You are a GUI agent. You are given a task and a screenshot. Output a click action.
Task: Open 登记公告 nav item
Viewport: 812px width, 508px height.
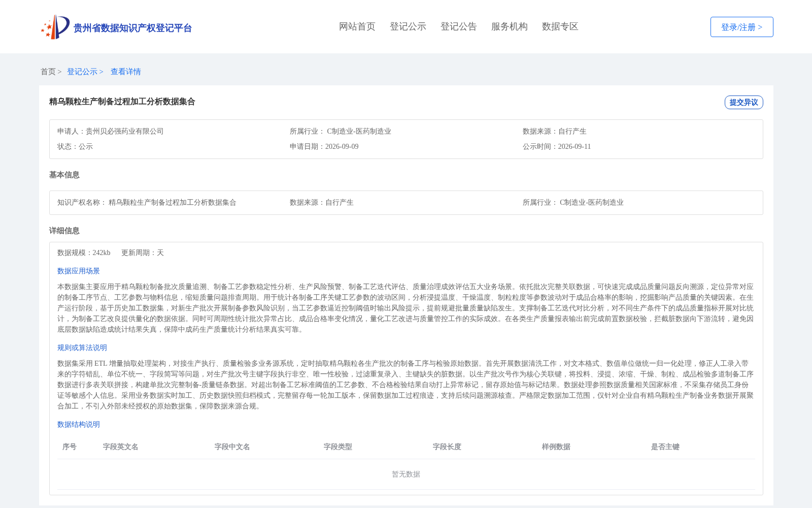[x=459, y=26]
